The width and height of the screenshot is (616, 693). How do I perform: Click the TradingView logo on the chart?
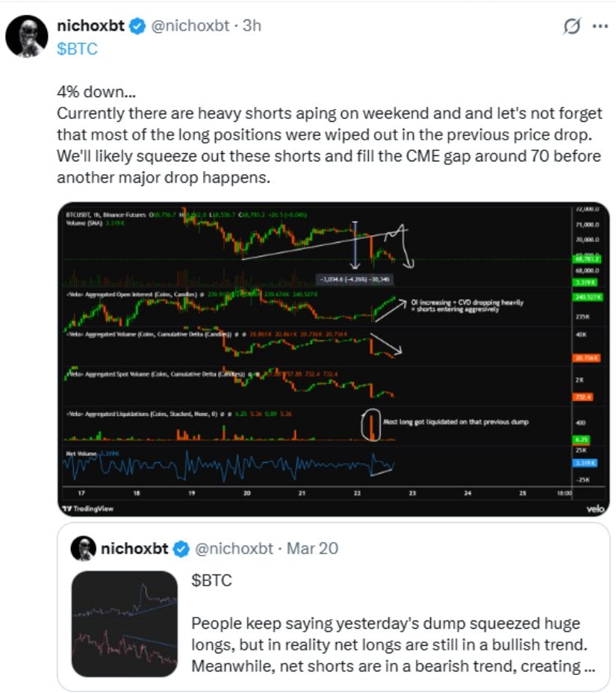pyautogui.click(x=88, y=508)
